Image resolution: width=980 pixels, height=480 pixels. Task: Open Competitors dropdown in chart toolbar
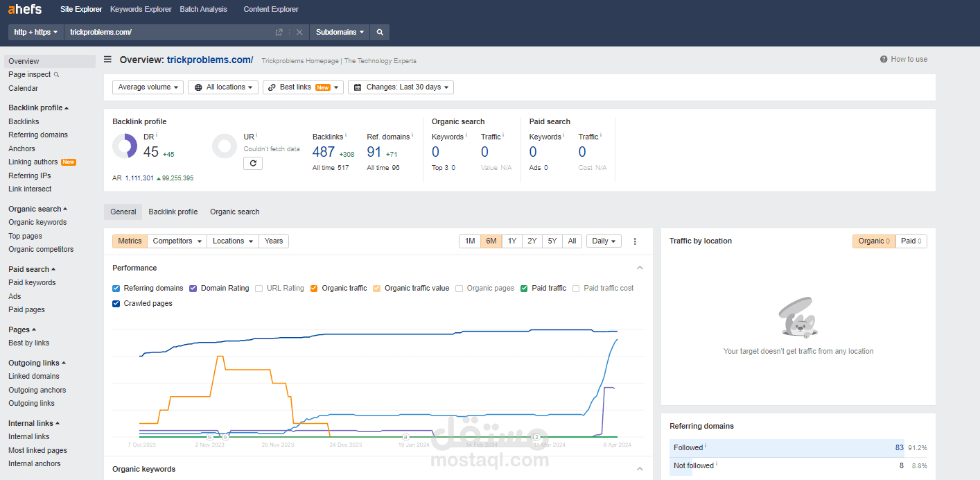[177, 241]
